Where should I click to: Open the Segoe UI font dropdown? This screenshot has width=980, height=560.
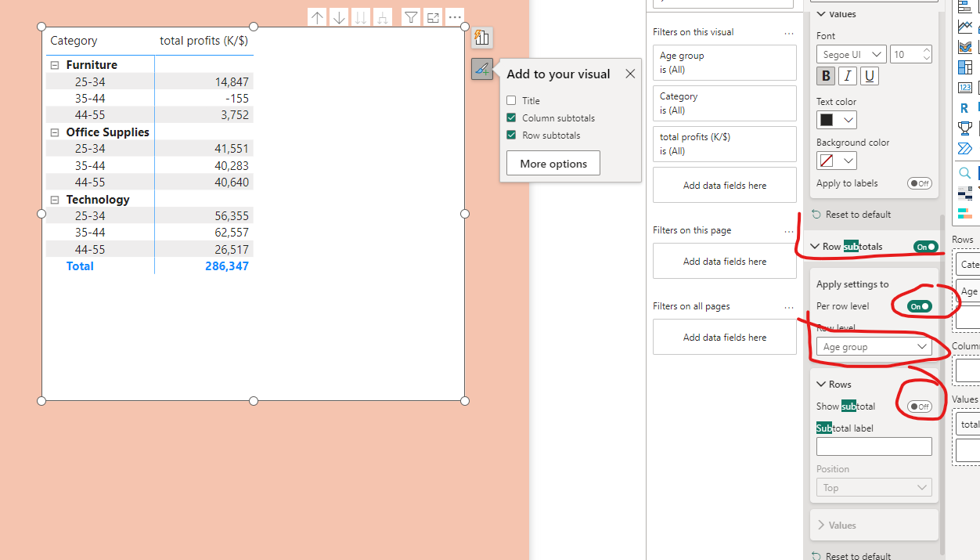852,54
